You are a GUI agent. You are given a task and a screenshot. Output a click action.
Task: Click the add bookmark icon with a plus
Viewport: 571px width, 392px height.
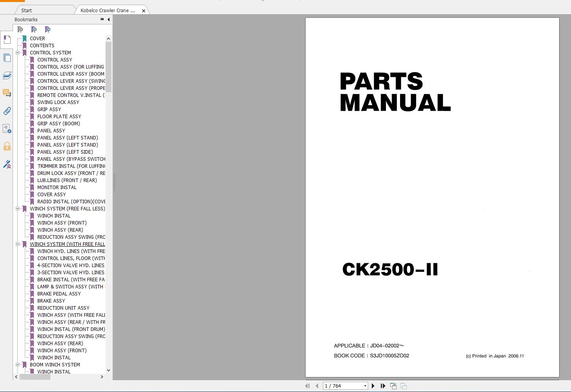(34, 30)
